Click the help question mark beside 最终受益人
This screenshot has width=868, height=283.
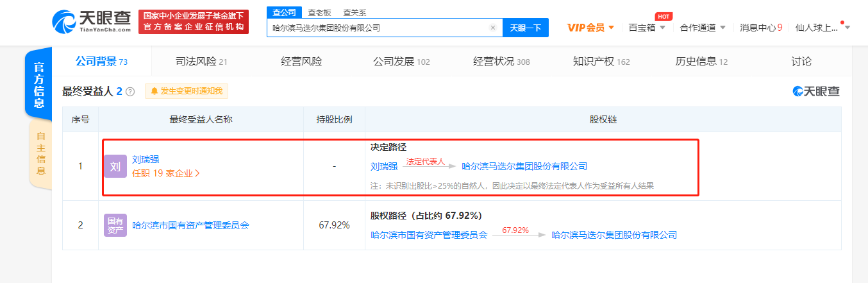[131, 92]
